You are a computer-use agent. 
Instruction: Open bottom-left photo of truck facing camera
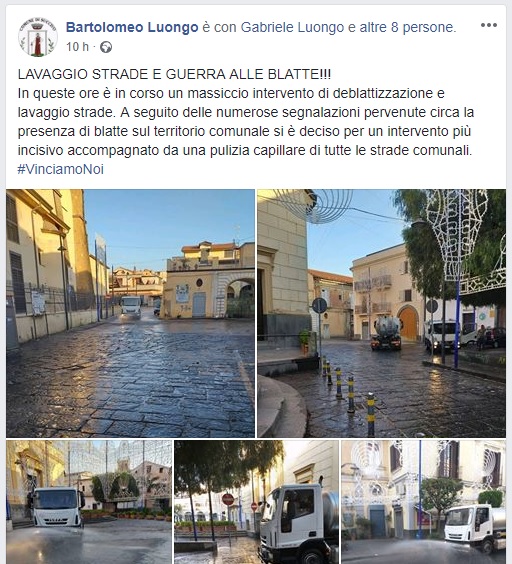coord(89,502)
